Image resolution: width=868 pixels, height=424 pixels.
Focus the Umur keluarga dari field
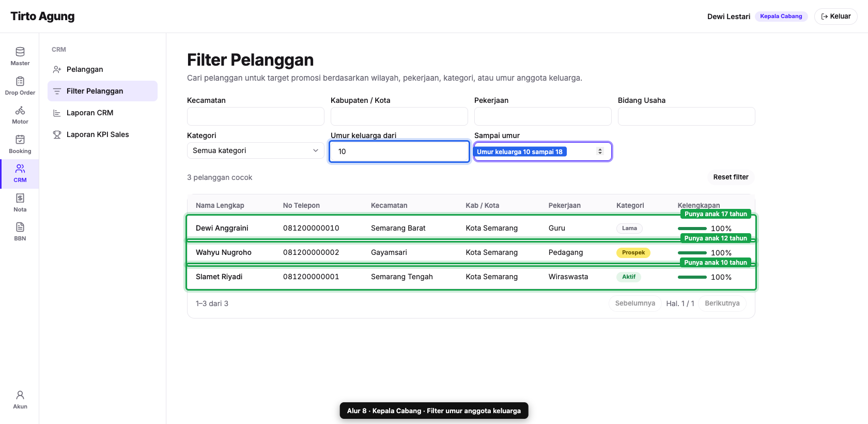[x=399, y=152]
